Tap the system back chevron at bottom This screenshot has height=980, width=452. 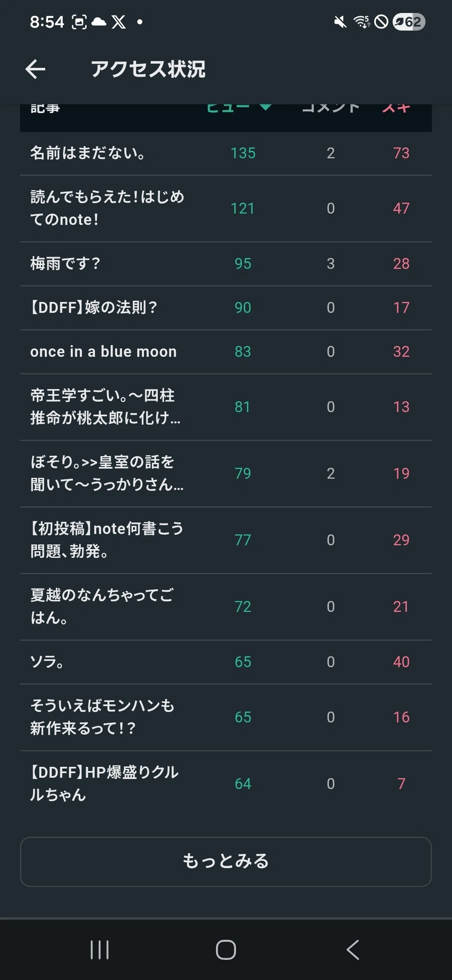tap(353, 949)
